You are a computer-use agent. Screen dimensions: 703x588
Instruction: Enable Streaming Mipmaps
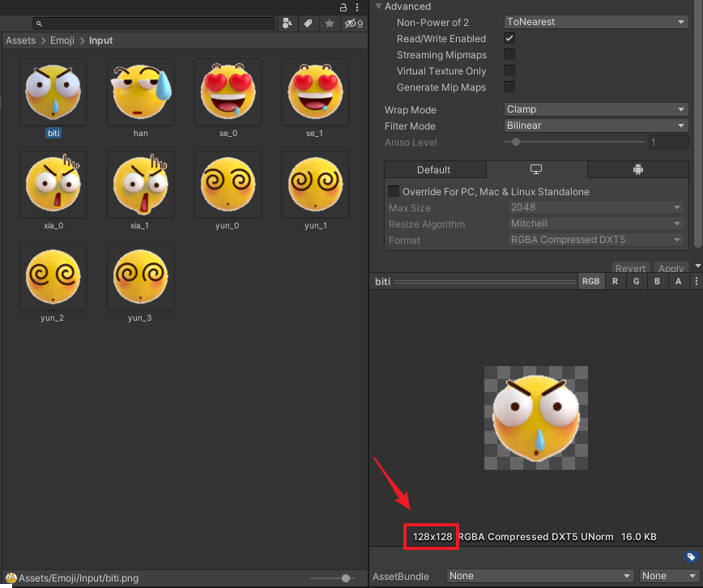click(509, 54)
